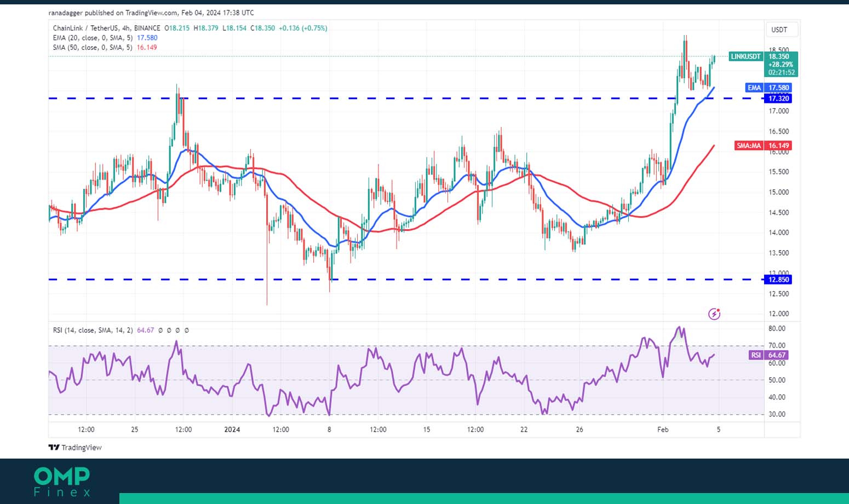
Task: Click the 50.00 RSI axis label
Action: (x=777, y=380)
